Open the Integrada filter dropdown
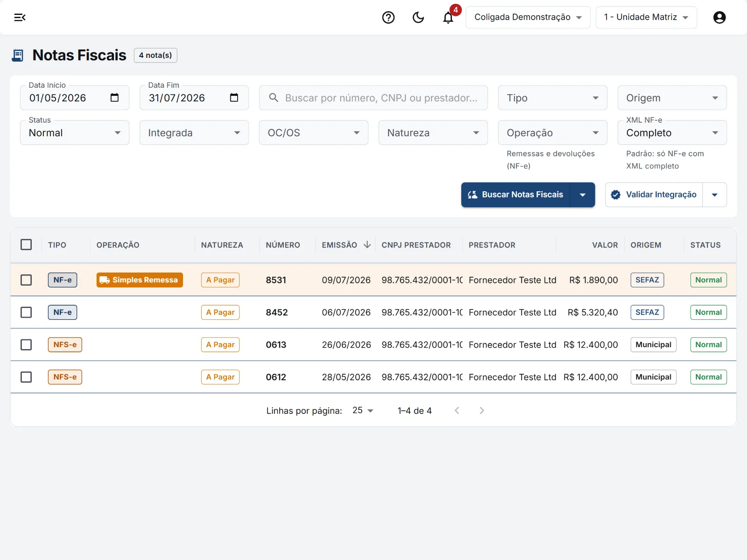Image resolution: width=747 pixels, height=560 pixels. click(194, 133)
